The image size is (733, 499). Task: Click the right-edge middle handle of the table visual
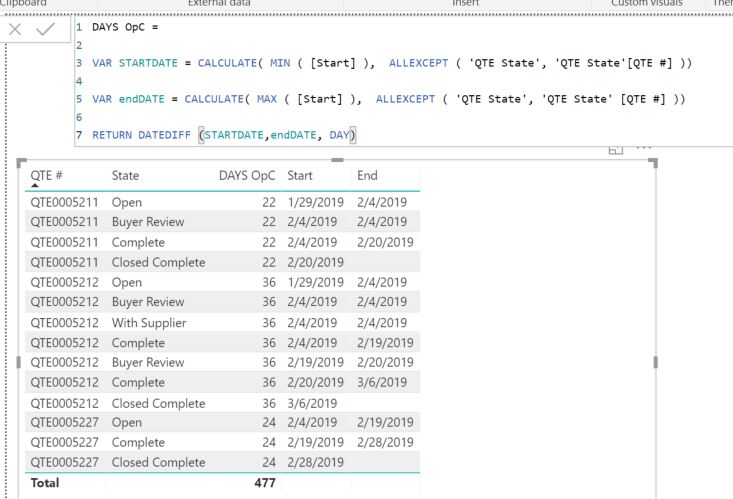655,362
